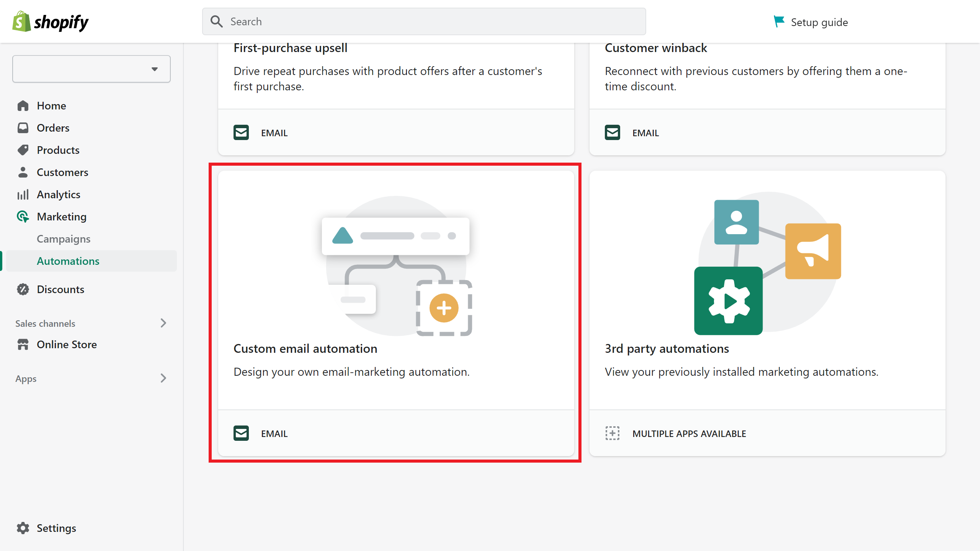Open the Customers page

tap(62, 172)
